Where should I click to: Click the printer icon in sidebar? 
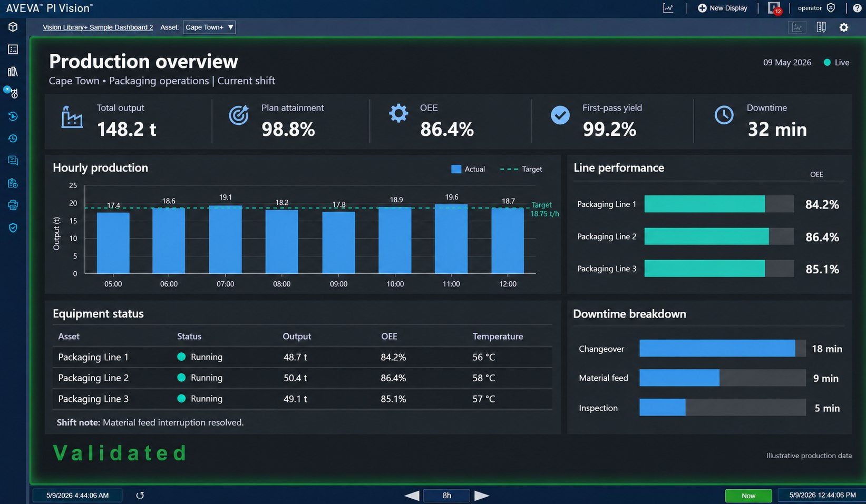tap(13, 205)
